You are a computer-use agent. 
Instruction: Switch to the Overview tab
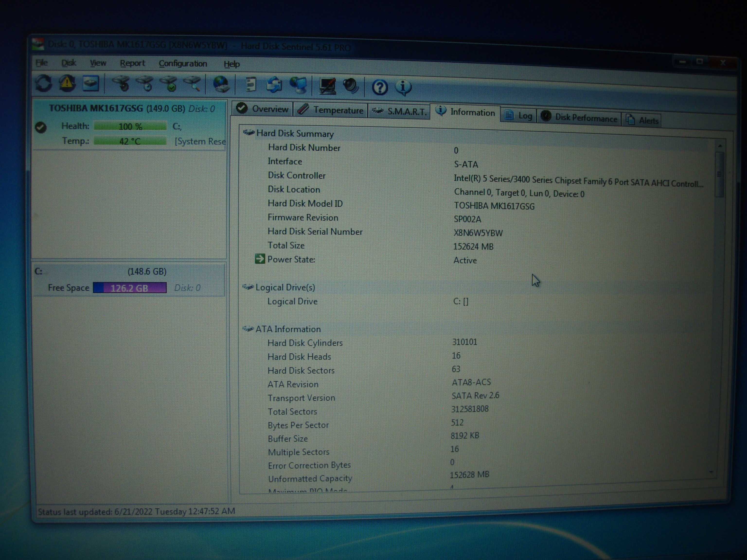(263, 109)
